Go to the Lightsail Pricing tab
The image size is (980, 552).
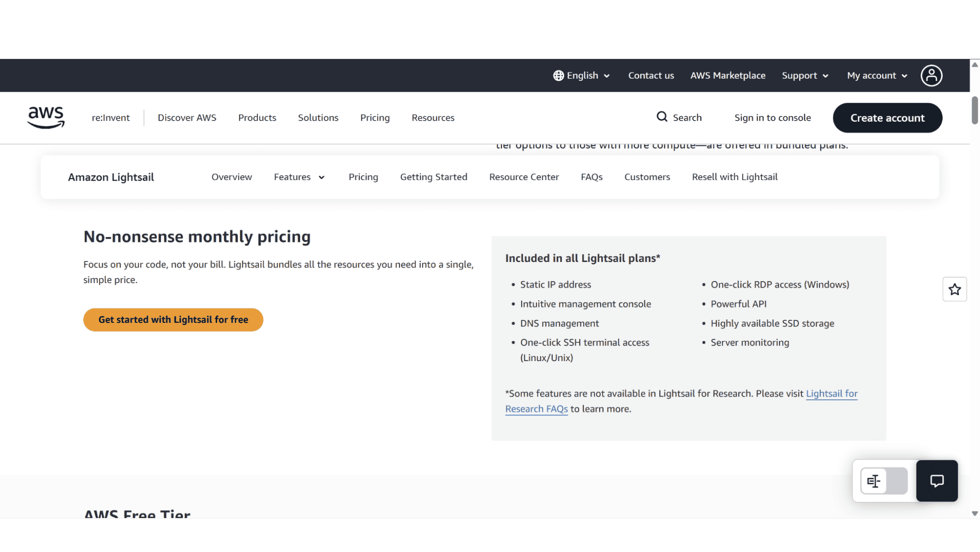(x=363, y=177)
